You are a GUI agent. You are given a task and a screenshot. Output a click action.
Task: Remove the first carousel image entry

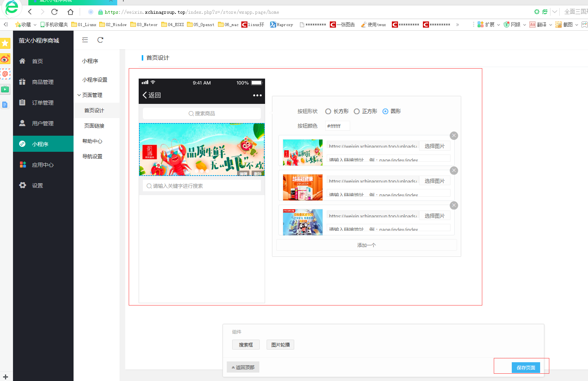(x=454, y=136)
